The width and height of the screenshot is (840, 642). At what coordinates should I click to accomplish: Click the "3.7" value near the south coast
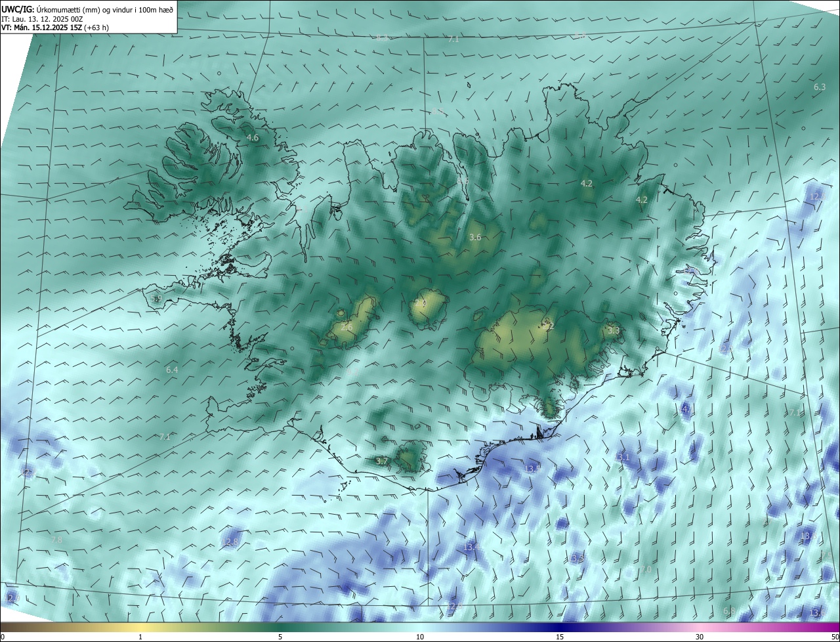pyautogui.click(x=382, y=461)
